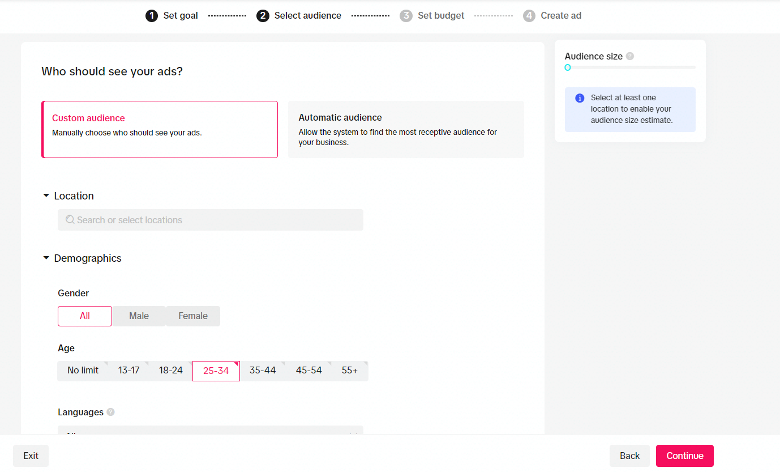Click the Audience size slider handle
Screen dimensions: 780x475
click(568, 68)
